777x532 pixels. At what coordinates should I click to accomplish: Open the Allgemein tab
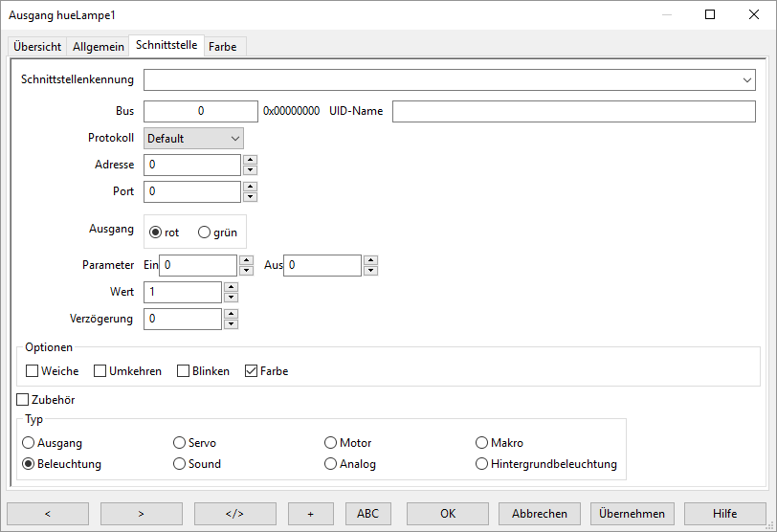point(99,47)
